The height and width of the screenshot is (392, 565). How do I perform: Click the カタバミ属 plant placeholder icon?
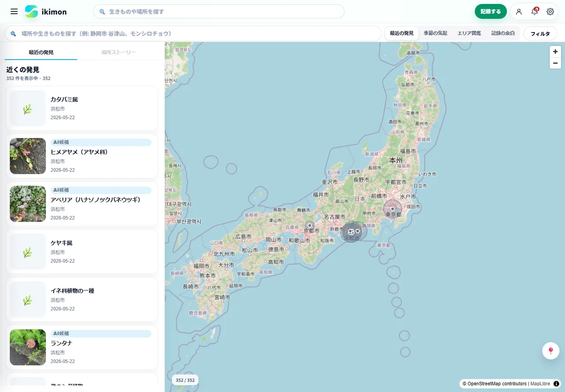[28, 108]
